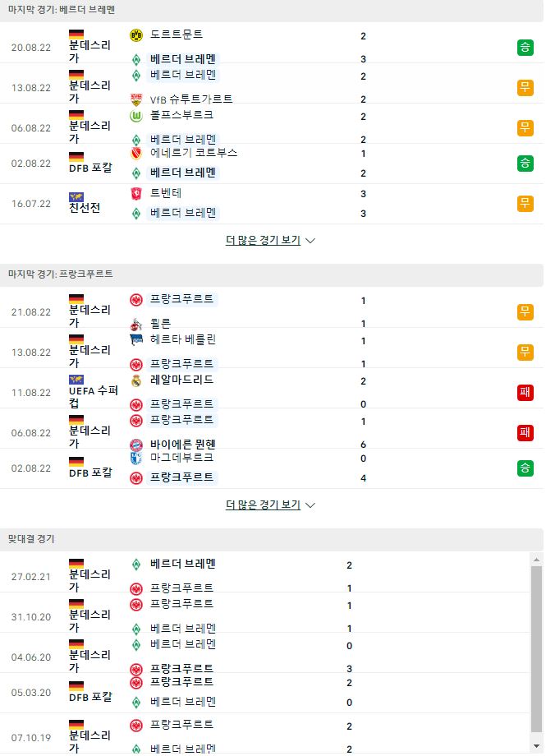Click scrollbar up arrow in head-to-head

point(536,560)
